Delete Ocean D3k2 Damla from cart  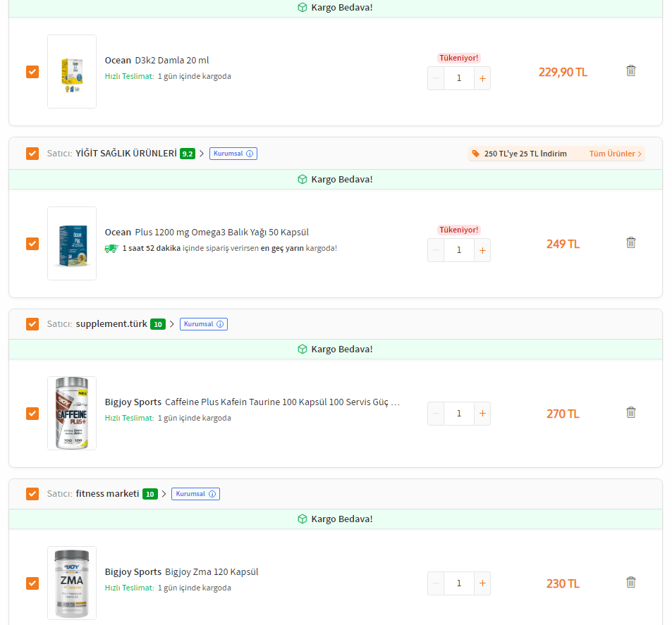(630, 70)
